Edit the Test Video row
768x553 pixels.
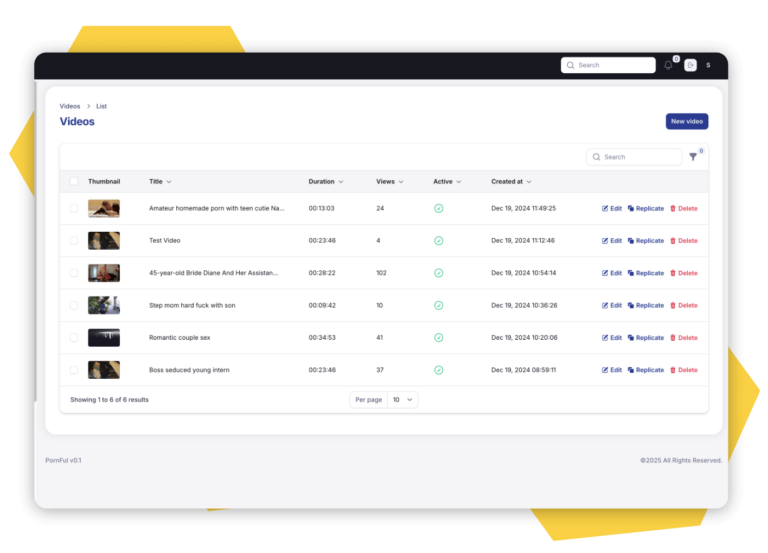pyautogui.click(x=612, y=240)
